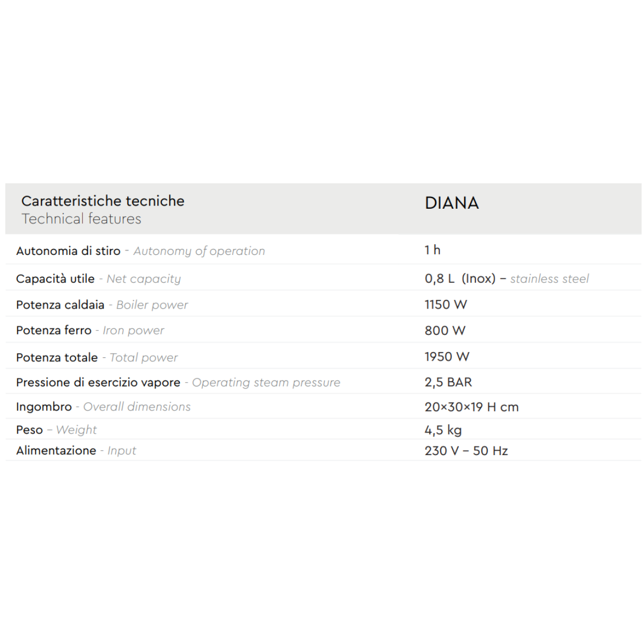Click the "Technical features" subtitle
644x644 pixels.
pyautogui.click(x=82, y=219)
